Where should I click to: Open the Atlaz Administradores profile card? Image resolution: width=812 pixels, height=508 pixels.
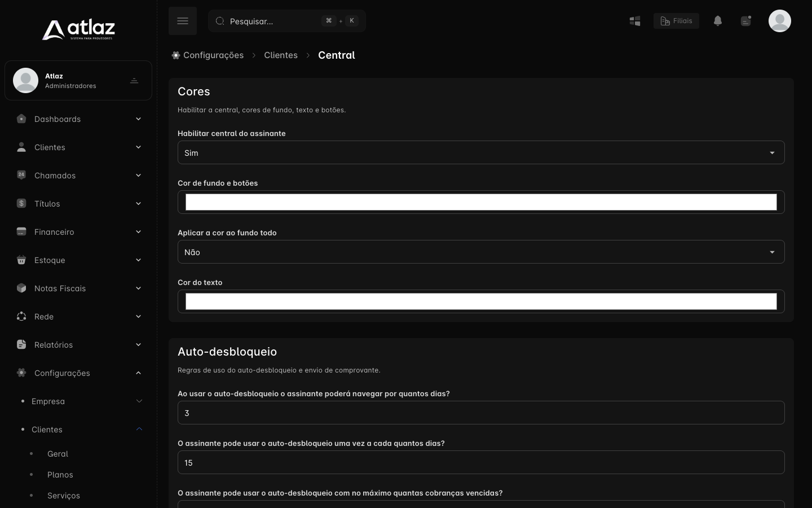point(78,81)
